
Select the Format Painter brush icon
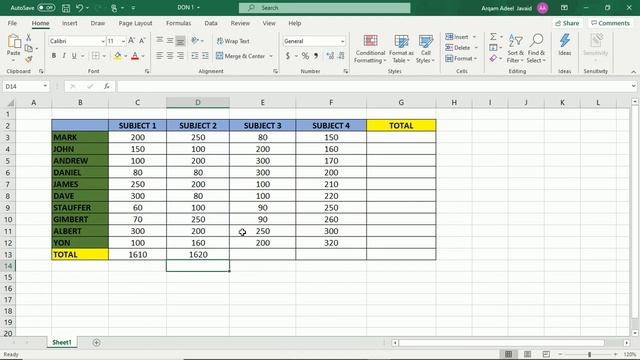pyautogui.click(x=29, y=59)
